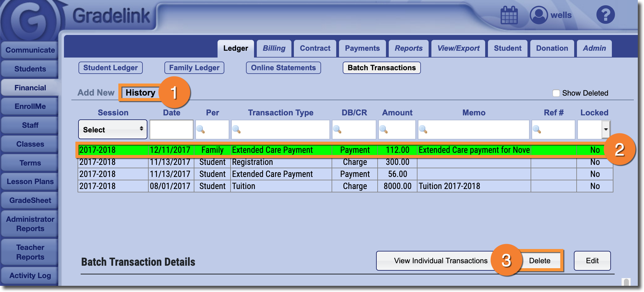Viewport: 644px width, 292px height.
Task: Click the user profile avatar icon
Action: click(539, 15)
